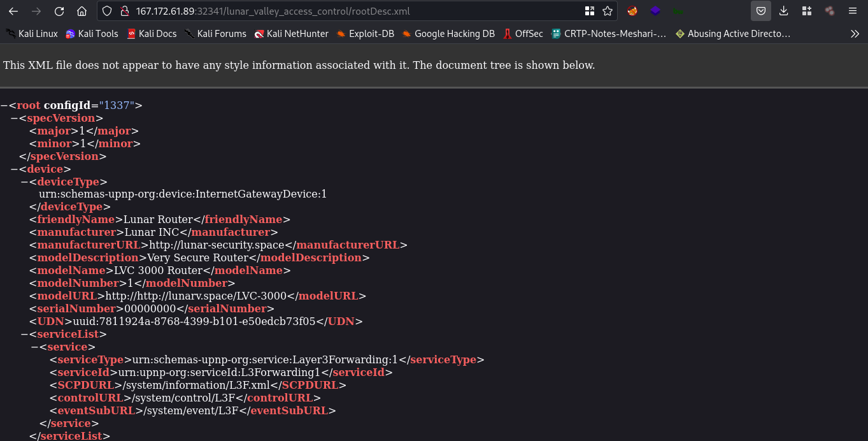868x441 pixels.
Task: Click the URL address bar
Action: click(x=357, y=11)
